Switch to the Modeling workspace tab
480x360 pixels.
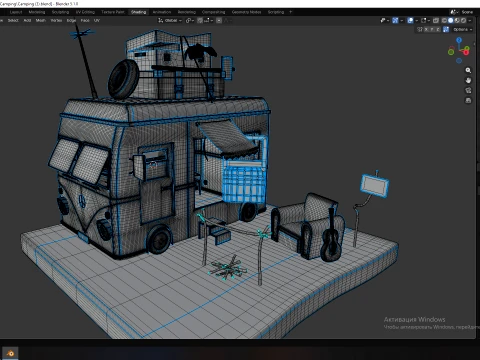pos(37,12)
